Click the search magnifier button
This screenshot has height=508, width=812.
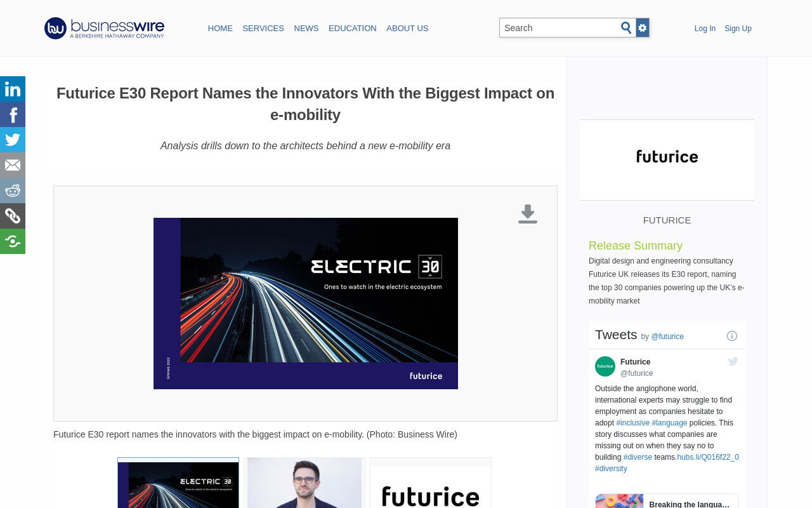(626, 28)
